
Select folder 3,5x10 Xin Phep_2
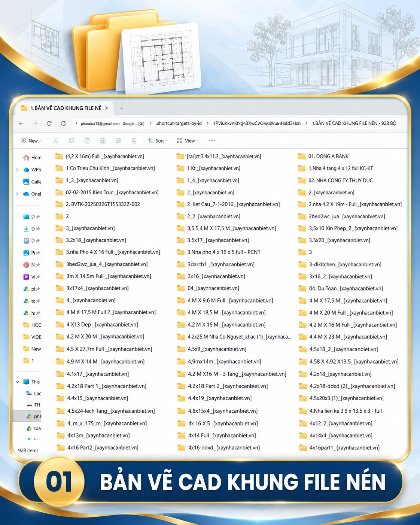coord(348,228)
